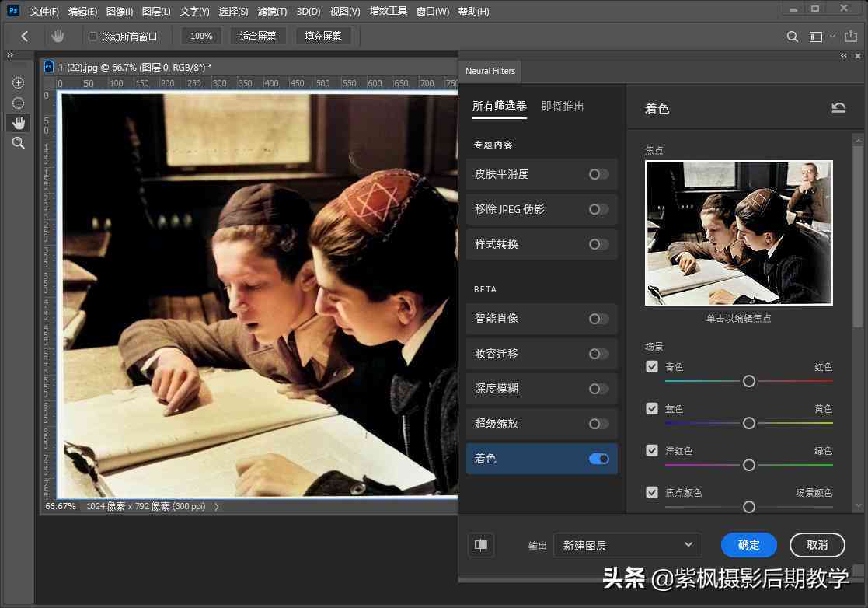Open the 编辑(E) menu
The image size is (868, 608).
click(x=82, y=11)
